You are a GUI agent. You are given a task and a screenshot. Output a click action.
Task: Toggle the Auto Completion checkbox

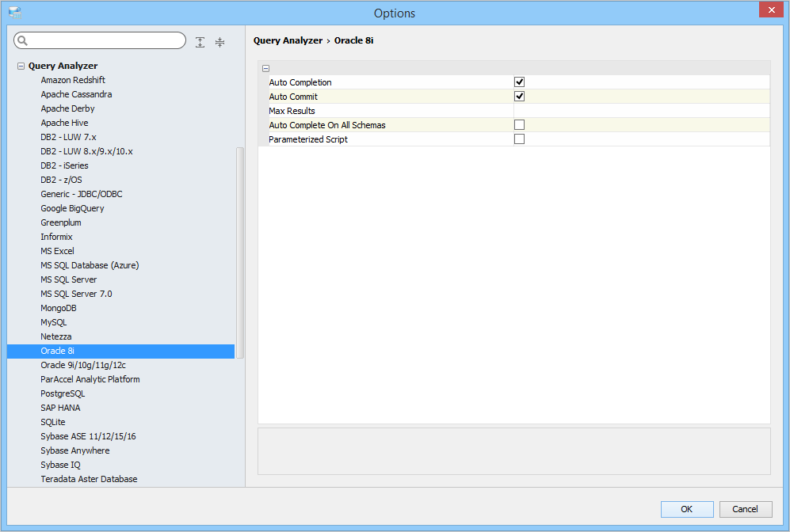click(519, 82)
